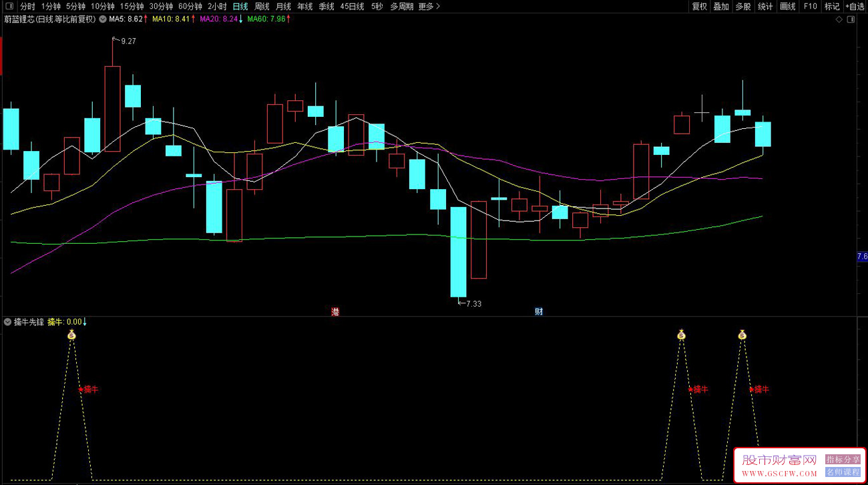This screenshot has height=485, width=868.
Task: Click the first money bag signal icon
Action: 71,334
